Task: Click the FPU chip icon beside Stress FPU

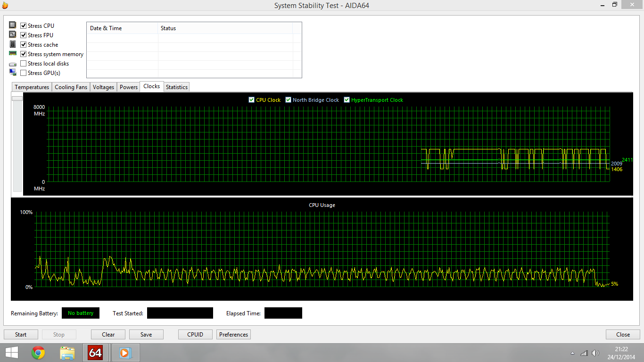Action: pos(13,35)
